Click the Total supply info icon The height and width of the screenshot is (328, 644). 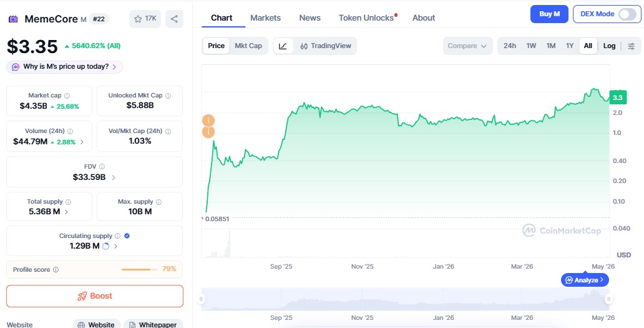click(68, 202)
